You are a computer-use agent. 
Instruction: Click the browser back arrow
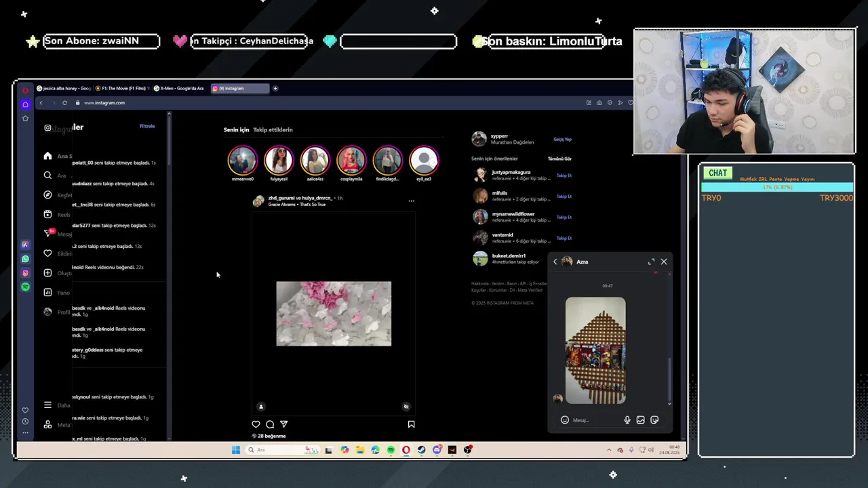coord(41,103)
